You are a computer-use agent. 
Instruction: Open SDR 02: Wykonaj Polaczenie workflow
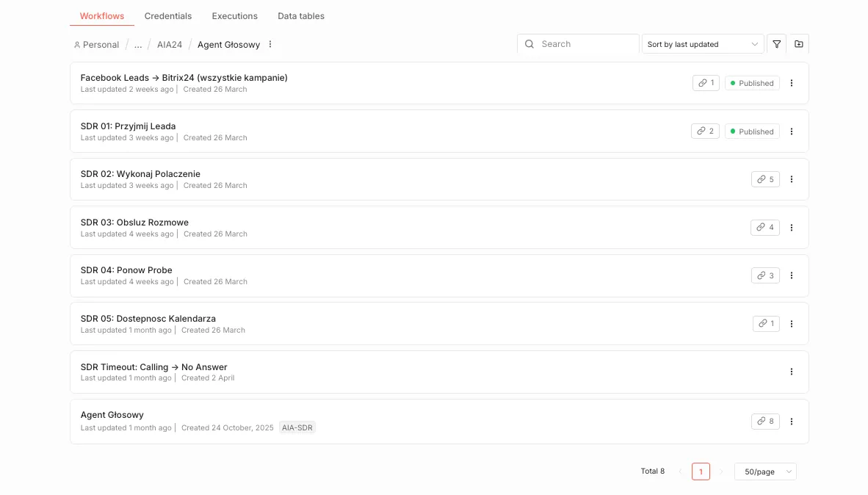pos(140,174)
